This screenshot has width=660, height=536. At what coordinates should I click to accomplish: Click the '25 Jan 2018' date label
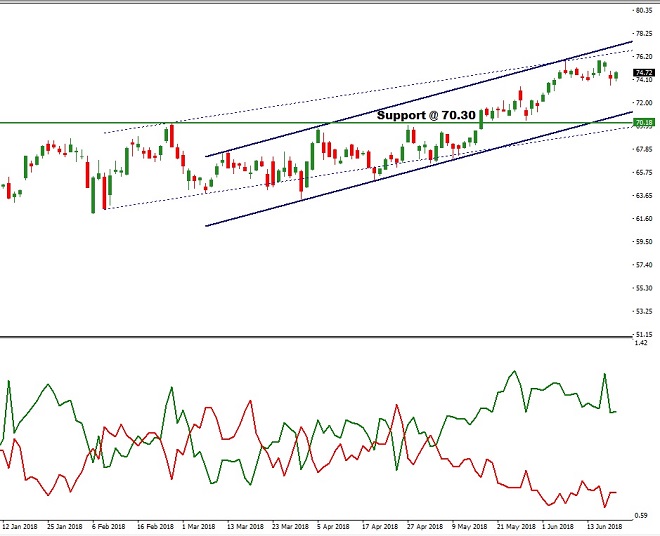click(x=64, y=527)
